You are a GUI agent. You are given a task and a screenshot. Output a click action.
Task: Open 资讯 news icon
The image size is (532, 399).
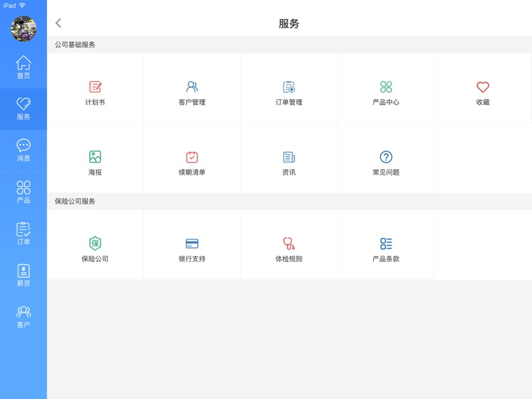(x=289, y=157)
